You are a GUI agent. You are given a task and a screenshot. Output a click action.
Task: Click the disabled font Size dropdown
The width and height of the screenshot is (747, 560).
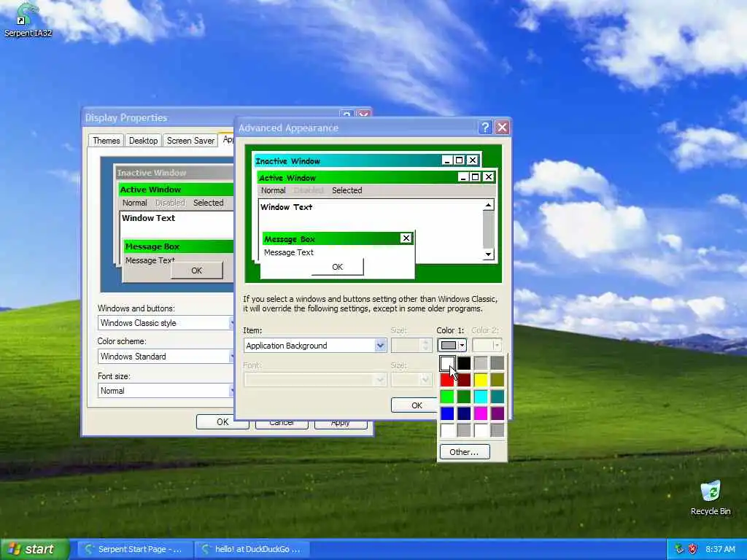[x=411, y=379]
